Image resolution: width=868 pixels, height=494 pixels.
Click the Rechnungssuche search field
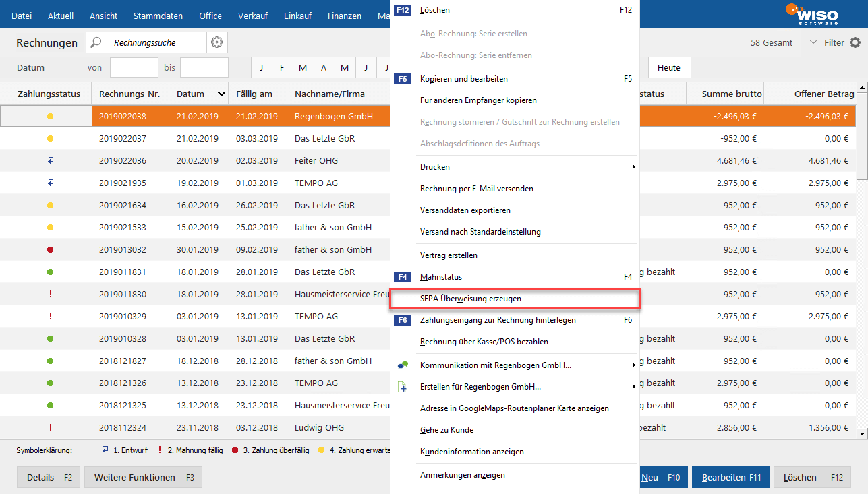coord(156,42)
